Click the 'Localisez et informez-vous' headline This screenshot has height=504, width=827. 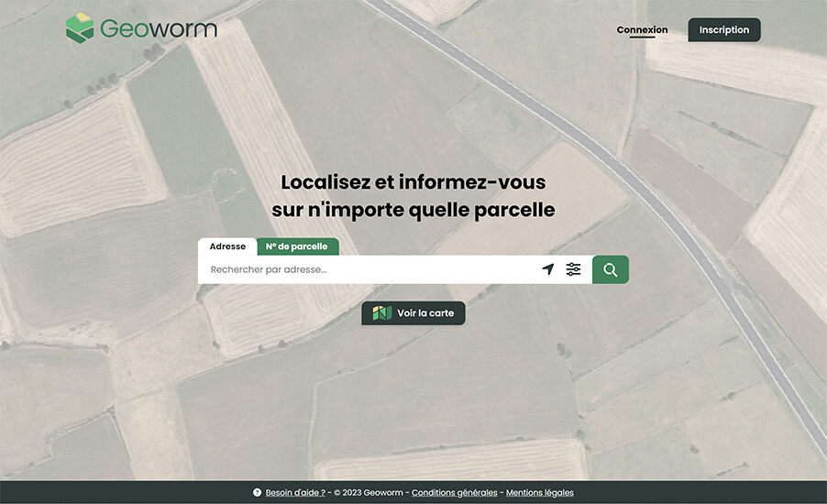(413, 181)
